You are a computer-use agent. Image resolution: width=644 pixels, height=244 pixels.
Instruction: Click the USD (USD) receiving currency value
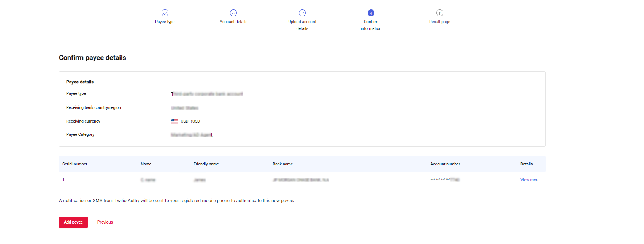click(191, 121)
